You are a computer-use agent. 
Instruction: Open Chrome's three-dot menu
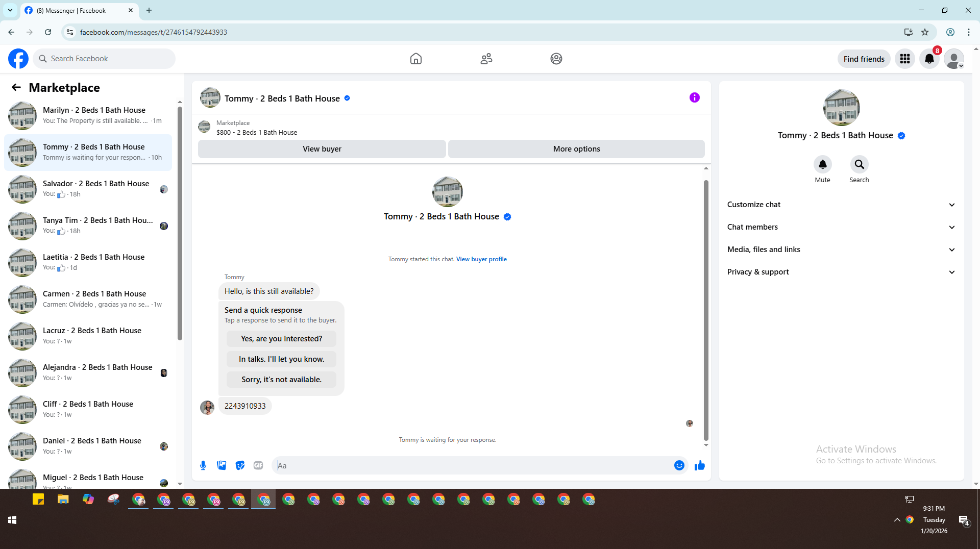click(x=969, y=32)
